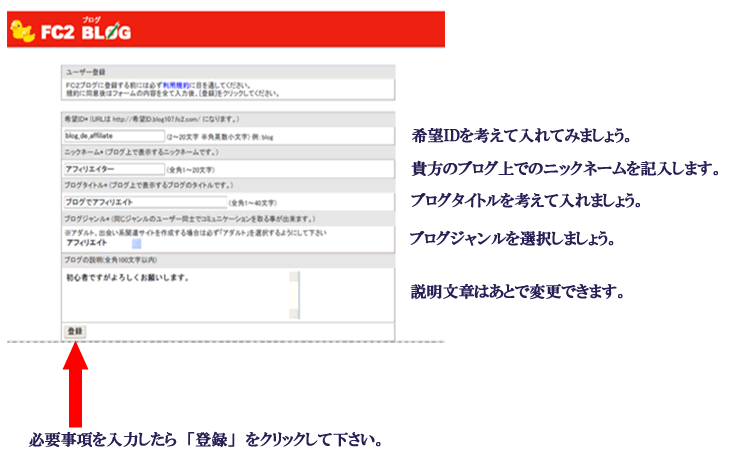This screenshot has width=750, height=460.
Task: Click the FC2 duck mascot icon
Action: click(22, 31)
